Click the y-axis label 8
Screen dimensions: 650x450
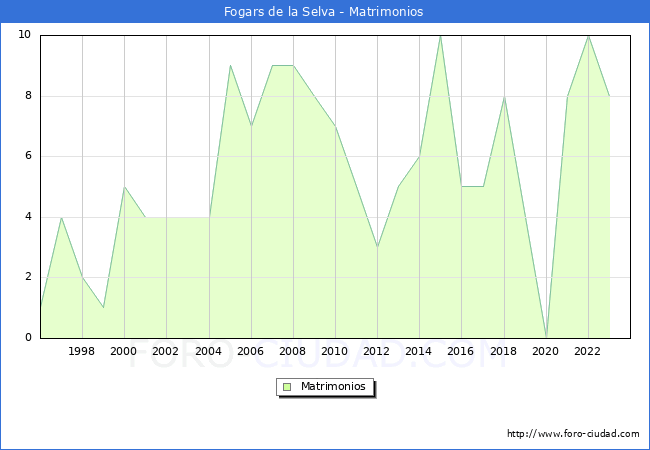28,96
